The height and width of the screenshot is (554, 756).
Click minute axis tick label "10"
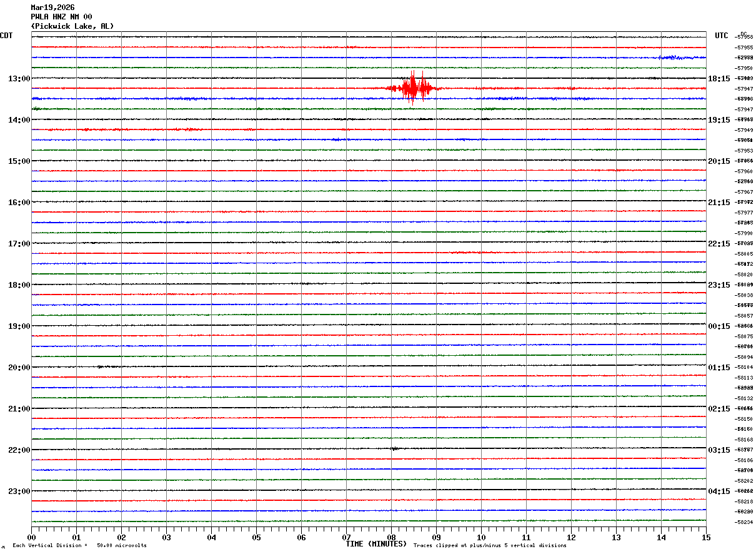point(481,537)
